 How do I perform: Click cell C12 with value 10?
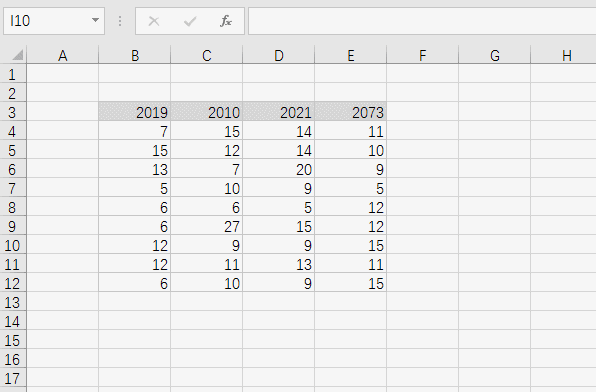[206, 283]
